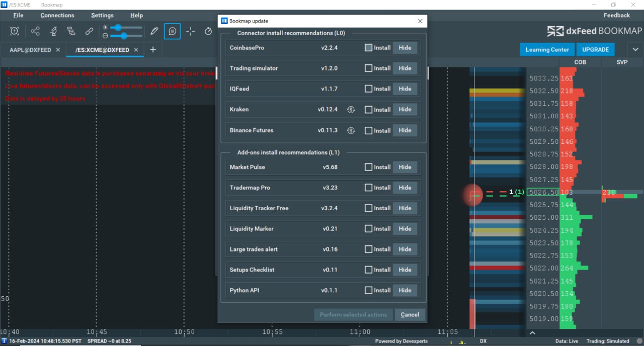Viewport: 644px width, 346px height.
Task: Enable Install checkbox for Market Pulse
Action: pyautogui.click(x=368, y=167)
